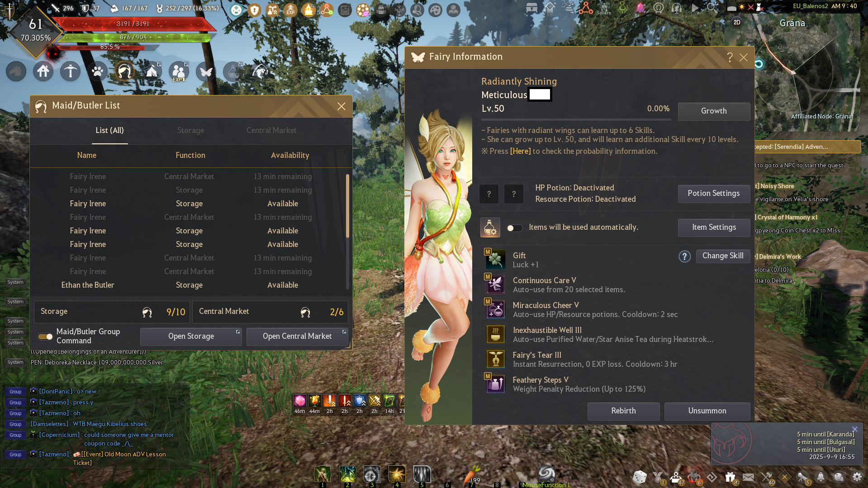Open the gift box icon

click(x=730, y=477)
